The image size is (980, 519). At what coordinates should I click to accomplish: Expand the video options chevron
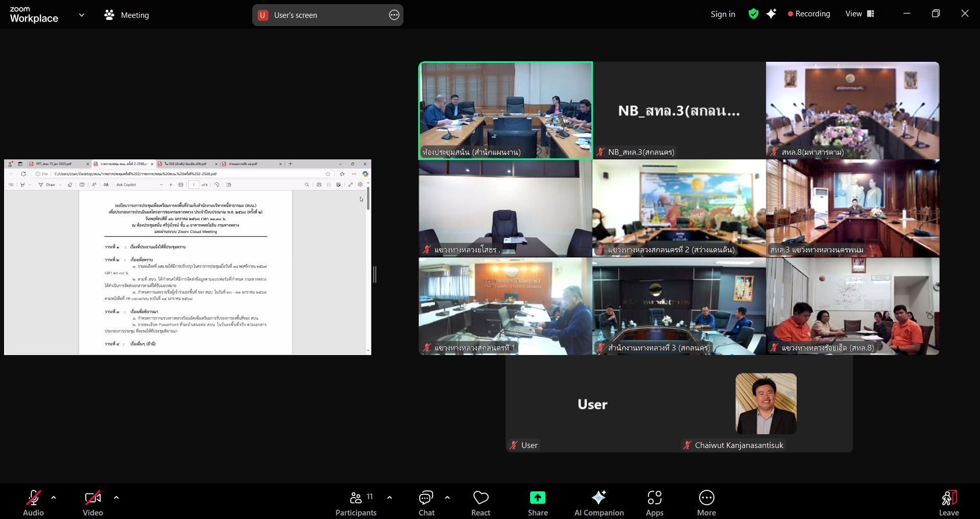click(x=116, y=498)
